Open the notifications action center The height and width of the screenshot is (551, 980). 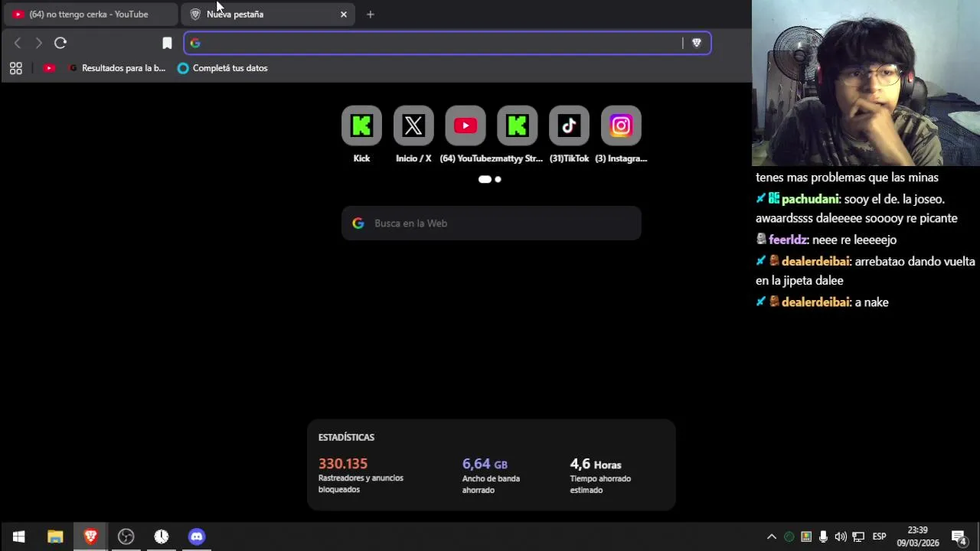click(959, 536)
